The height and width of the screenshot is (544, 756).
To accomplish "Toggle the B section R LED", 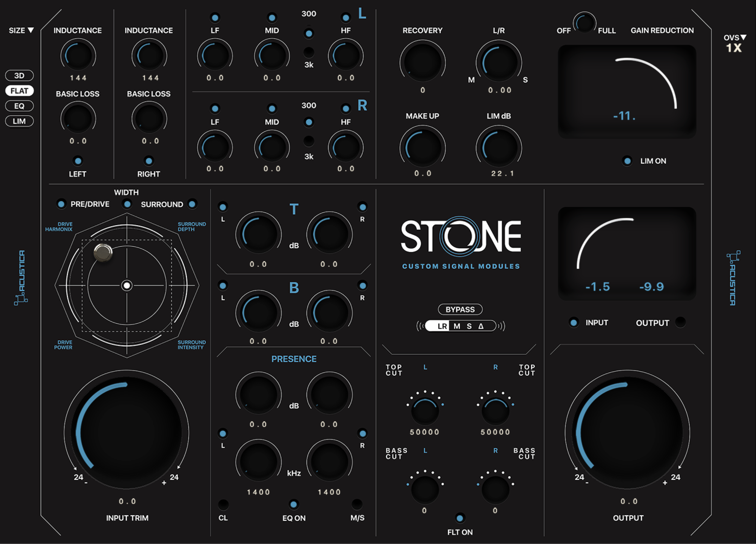I will 362,285.
